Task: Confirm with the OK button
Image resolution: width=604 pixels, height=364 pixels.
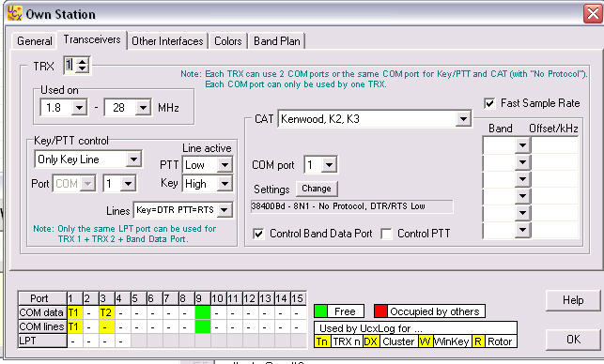Action: point(573,340)
